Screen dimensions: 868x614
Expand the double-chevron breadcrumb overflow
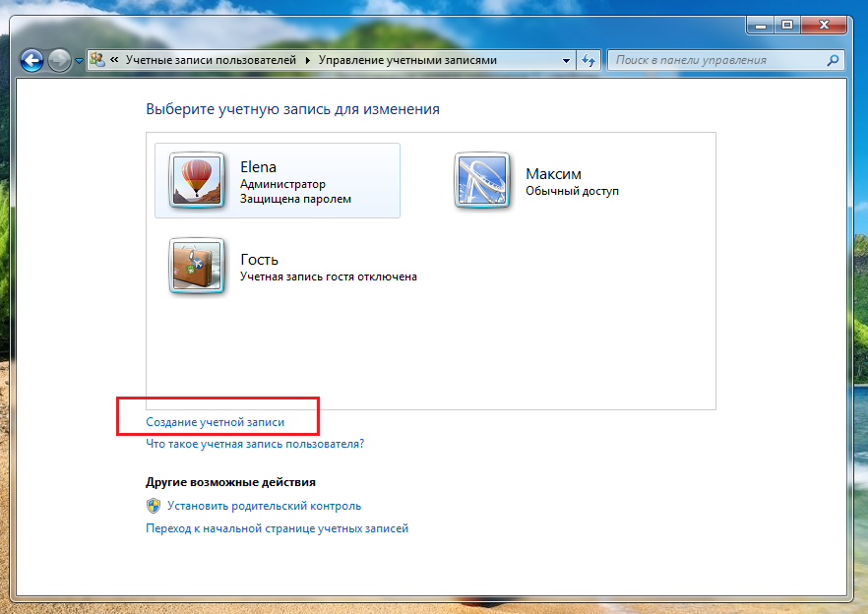coord(115,60)
